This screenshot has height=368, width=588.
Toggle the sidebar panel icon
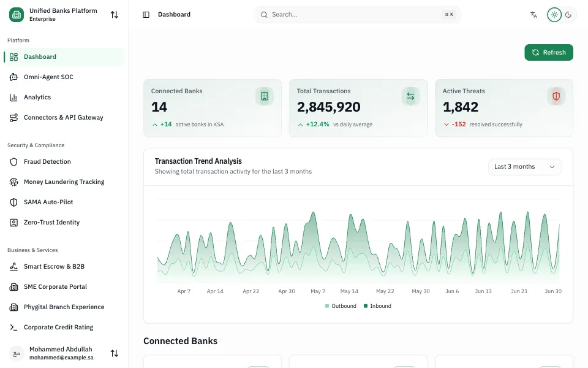click(146, 15)
